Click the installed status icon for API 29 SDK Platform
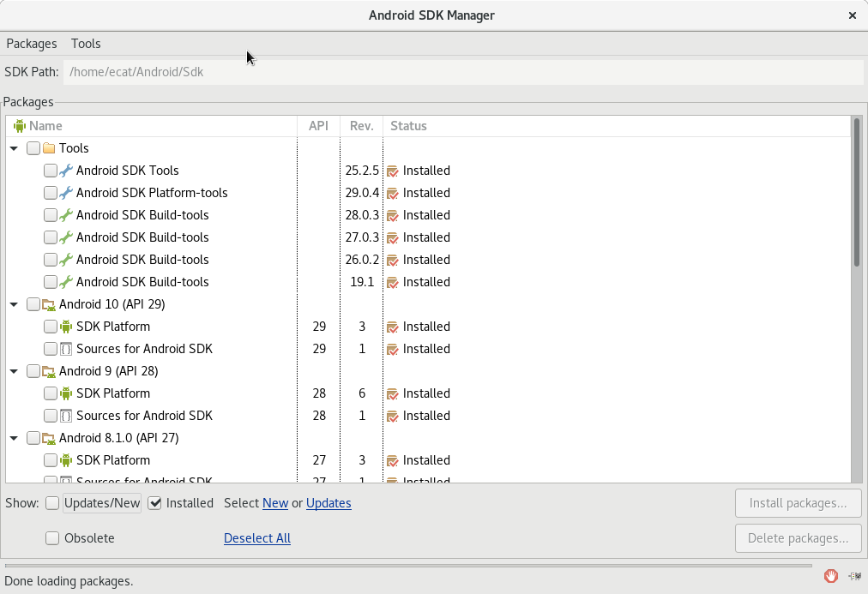This screenshot has height=594, width=868. point(393,327)
